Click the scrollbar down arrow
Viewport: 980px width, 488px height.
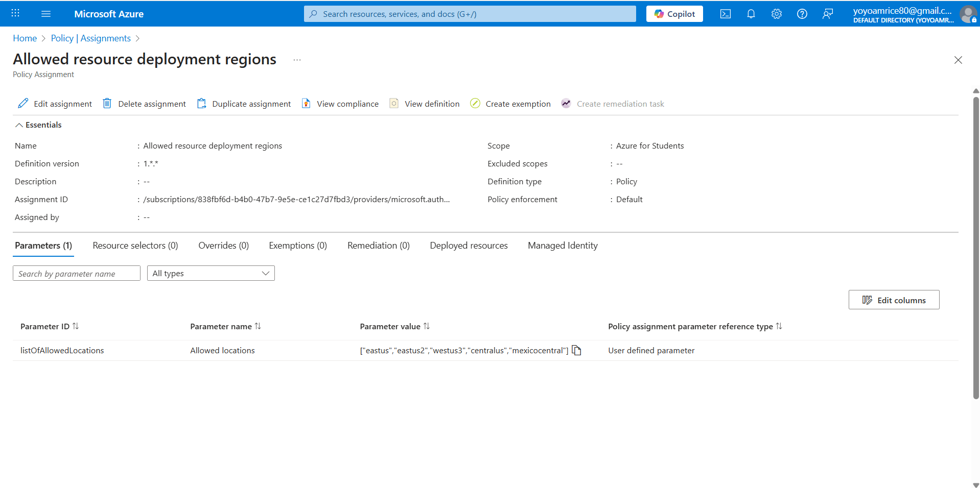(976, 485)
